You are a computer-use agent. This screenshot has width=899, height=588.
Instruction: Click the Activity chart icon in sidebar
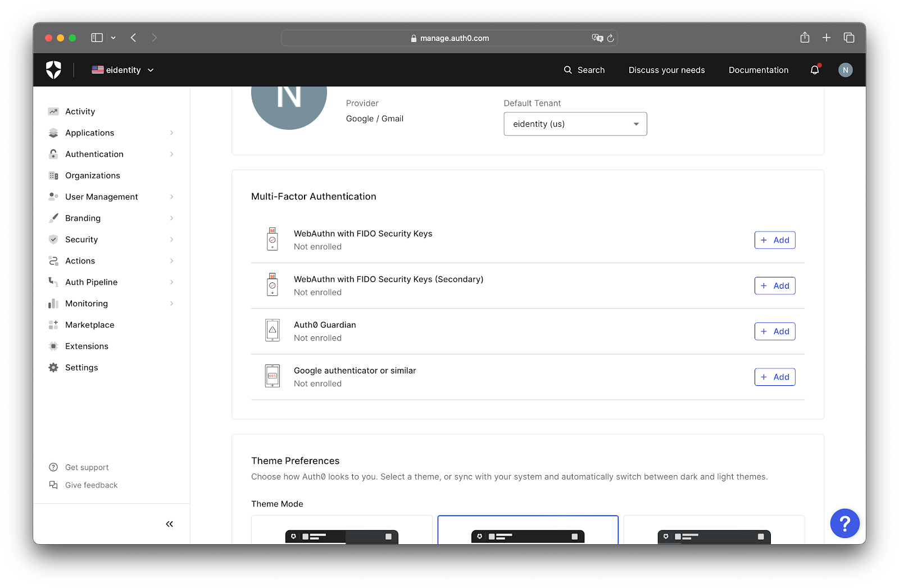[53, 111]
